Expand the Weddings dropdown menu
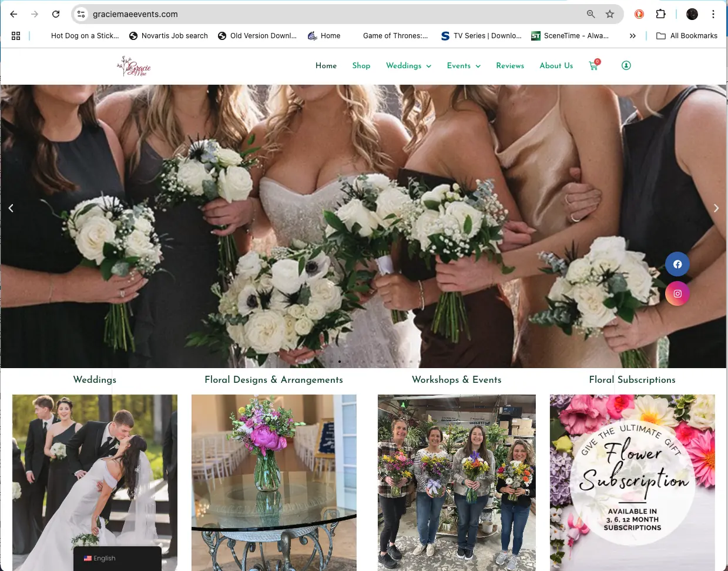The image size is (728, 571). [x=408, y=66]
